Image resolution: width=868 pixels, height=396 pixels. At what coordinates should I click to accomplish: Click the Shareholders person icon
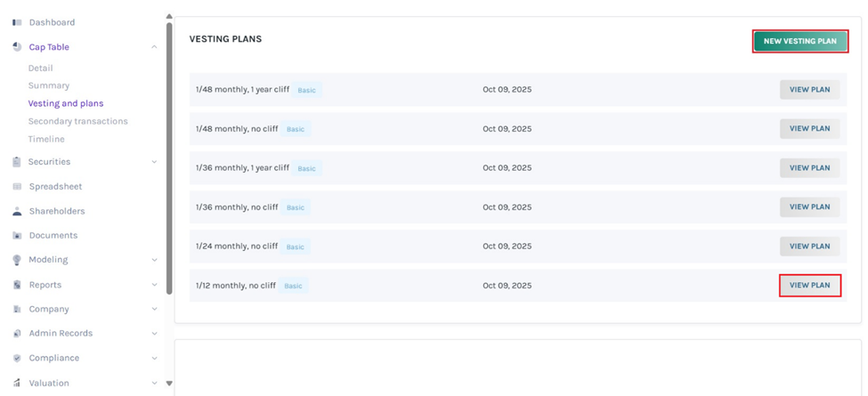click(17, 212)
